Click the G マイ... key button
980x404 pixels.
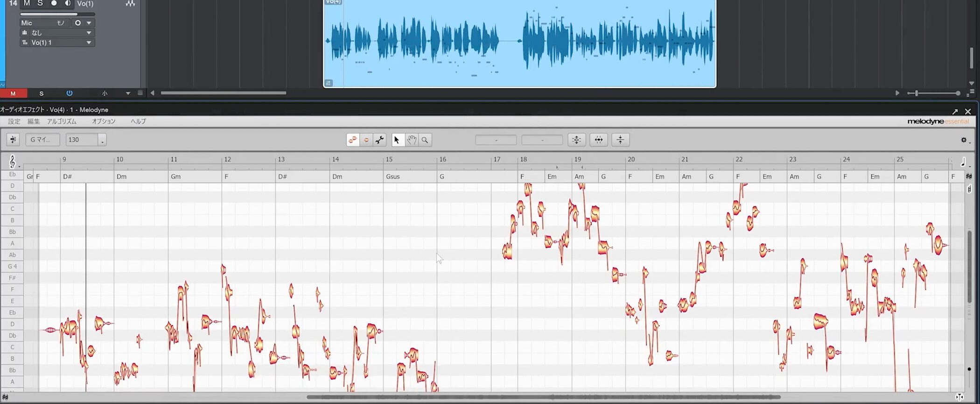click(42, 140)
